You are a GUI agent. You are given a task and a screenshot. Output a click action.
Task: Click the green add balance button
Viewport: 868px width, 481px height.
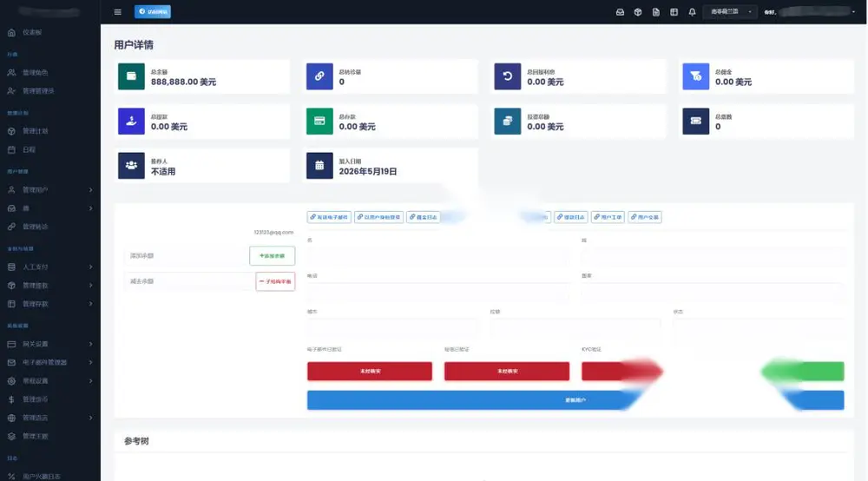[x=273, y=256]
